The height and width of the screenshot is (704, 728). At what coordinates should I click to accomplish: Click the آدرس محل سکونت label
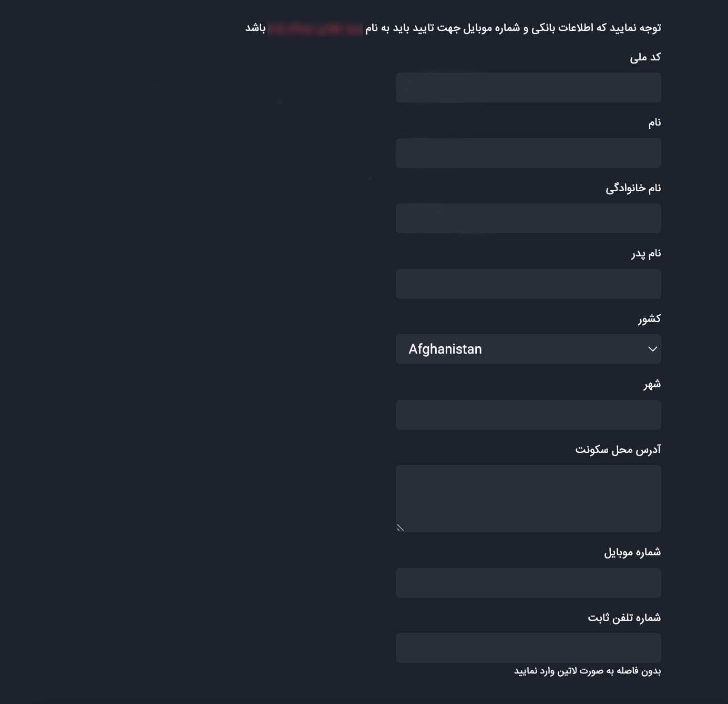click(618, 450)
